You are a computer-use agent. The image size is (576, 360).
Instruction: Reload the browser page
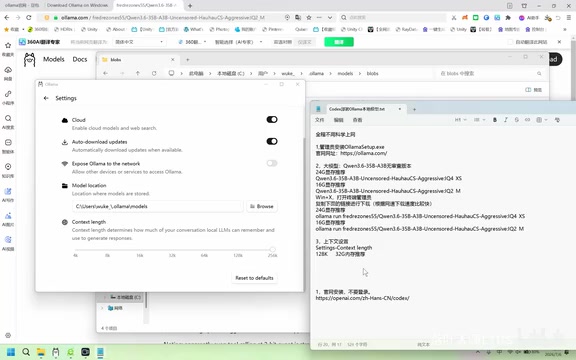[x=29, y=17]
